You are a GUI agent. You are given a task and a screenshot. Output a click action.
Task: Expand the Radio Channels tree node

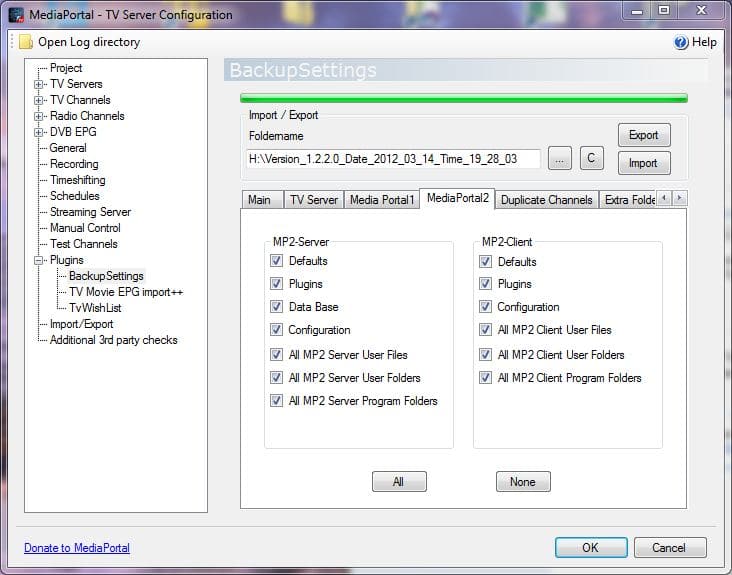[38, 116]
